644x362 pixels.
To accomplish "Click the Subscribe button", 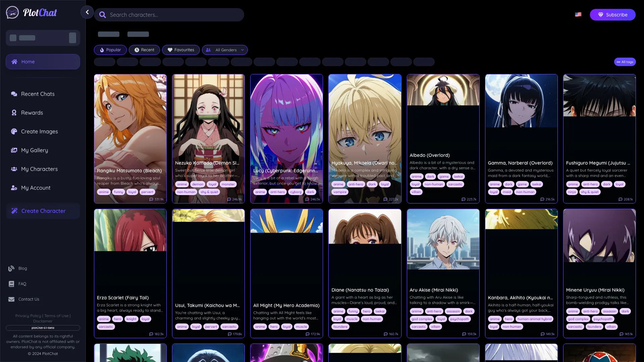I will 612,15.
